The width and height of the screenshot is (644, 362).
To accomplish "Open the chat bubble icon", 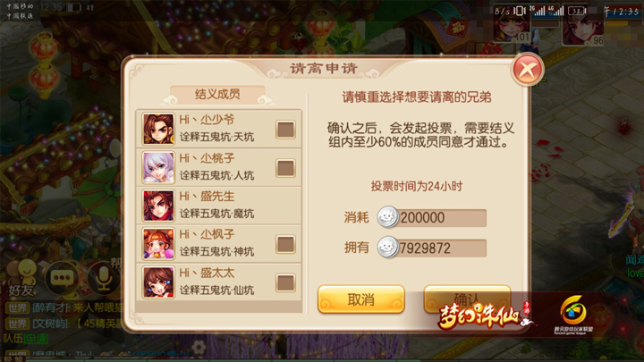I will (x=62, y=278).
